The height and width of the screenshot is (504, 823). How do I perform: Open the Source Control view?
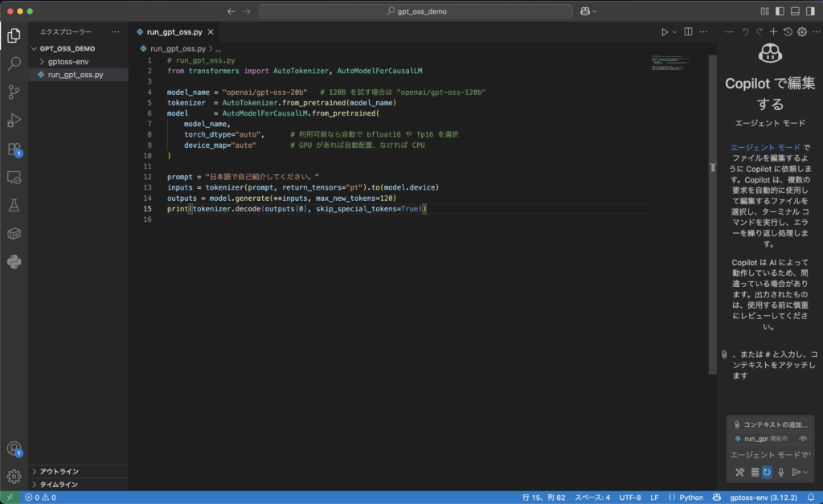pos(14,92)
